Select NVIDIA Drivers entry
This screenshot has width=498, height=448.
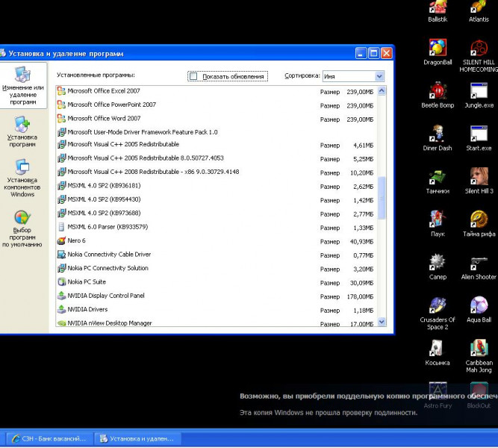(x=216, y=310)
